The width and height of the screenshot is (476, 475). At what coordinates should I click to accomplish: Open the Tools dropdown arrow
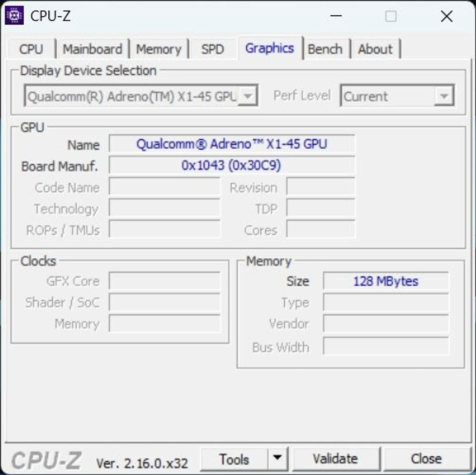click(x=277, y=459)
